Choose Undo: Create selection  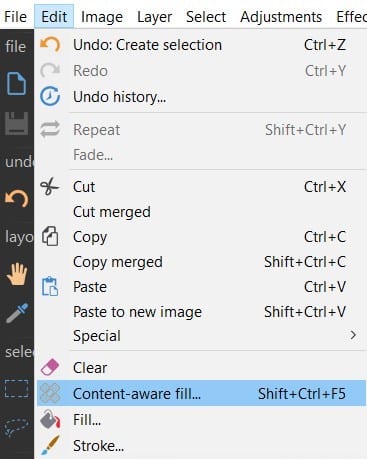tap(201, 45)
